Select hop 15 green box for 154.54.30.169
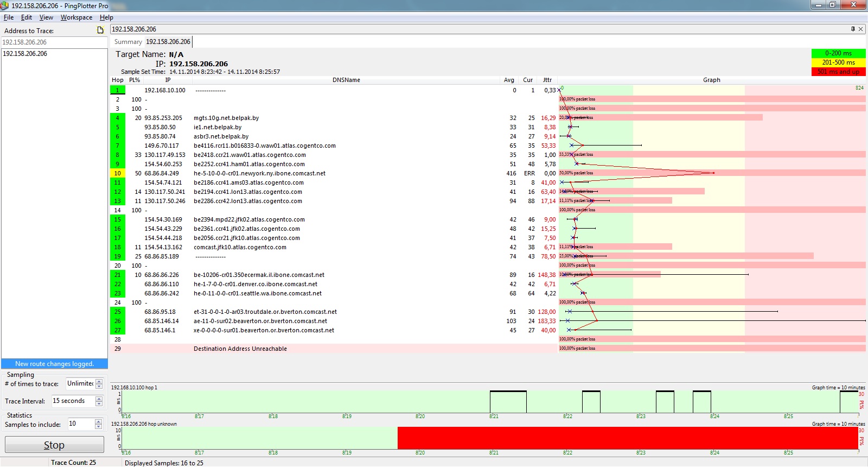The width and height of the screenshot is (868, 467). pos(117,219)
